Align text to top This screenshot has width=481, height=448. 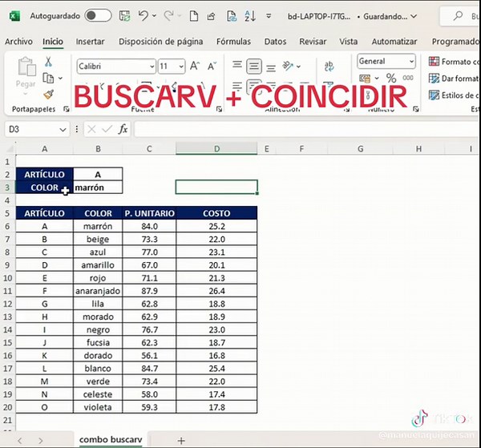point(236,65)
